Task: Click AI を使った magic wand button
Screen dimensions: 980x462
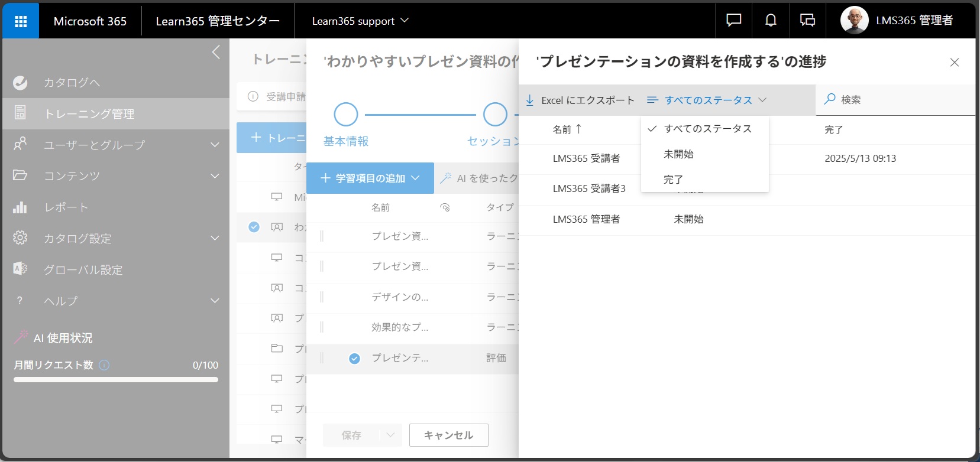Action: pos(478,178)
